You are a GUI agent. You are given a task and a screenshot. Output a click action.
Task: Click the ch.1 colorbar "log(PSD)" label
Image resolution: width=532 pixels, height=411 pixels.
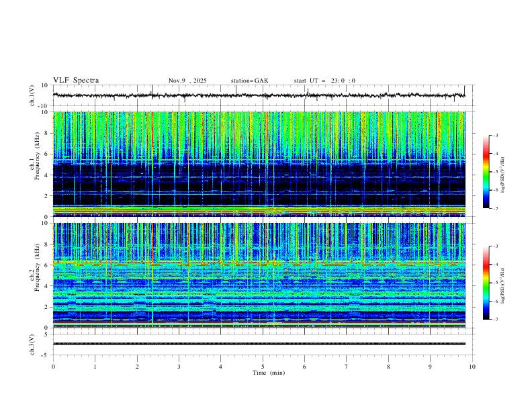click(x=503, y=175)
